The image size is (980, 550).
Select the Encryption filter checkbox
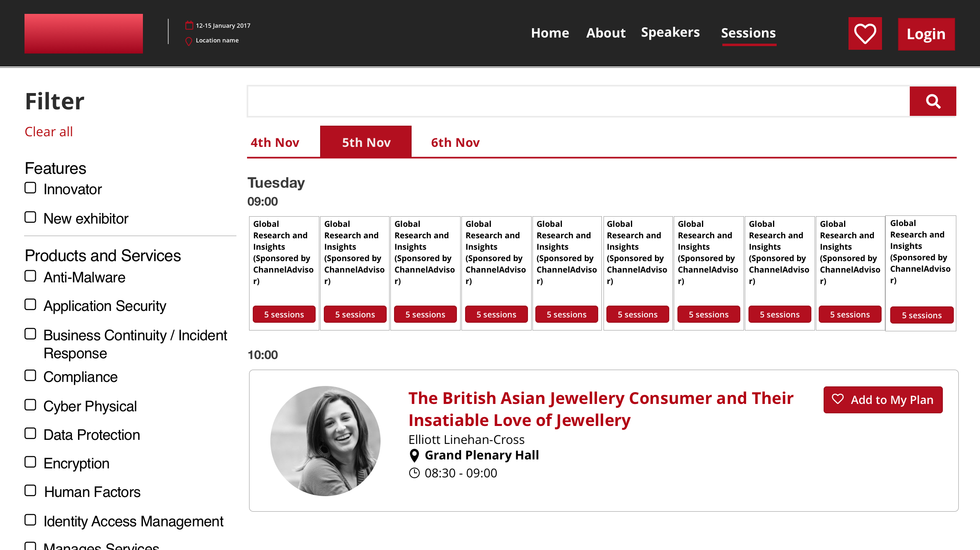[x=30, y=462]
